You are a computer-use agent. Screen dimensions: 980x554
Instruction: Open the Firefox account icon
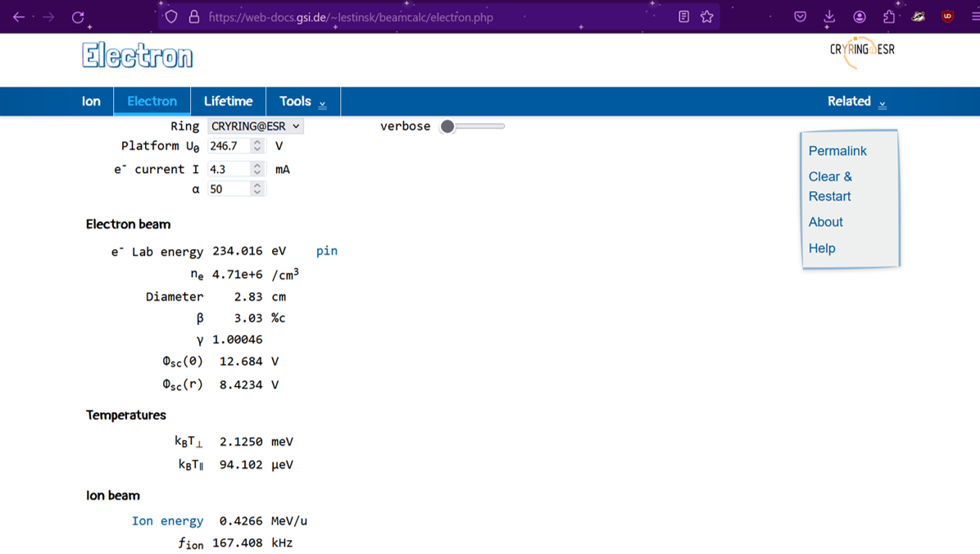point(860,17)
